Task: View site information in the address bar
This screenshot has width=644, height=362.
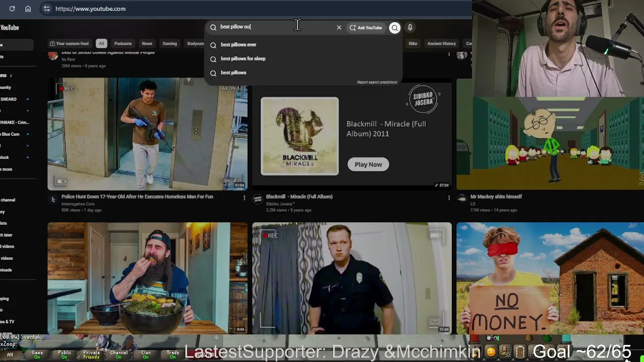Action: coord(46,9)
